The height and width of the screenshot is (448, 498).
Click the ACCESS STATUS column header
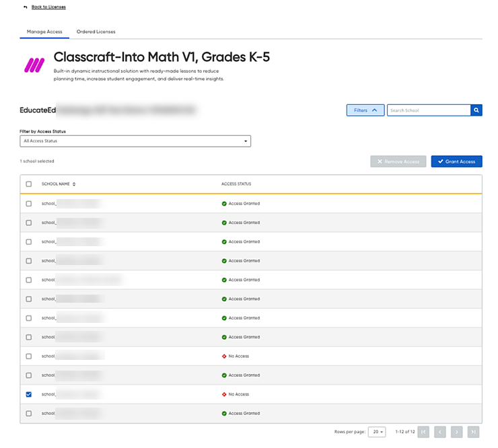point(236,184)
